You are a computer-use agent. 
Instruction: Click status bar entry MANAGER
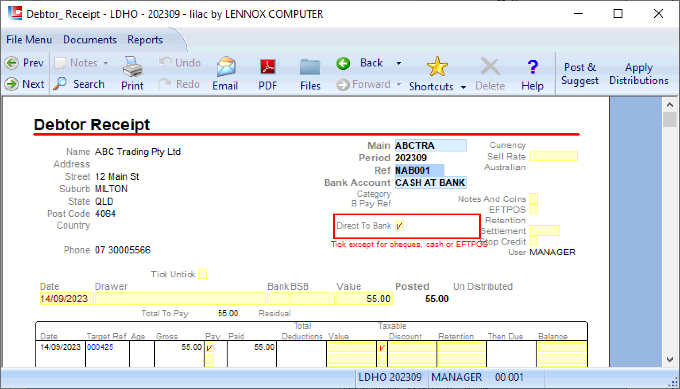click(x=456, y=377)
